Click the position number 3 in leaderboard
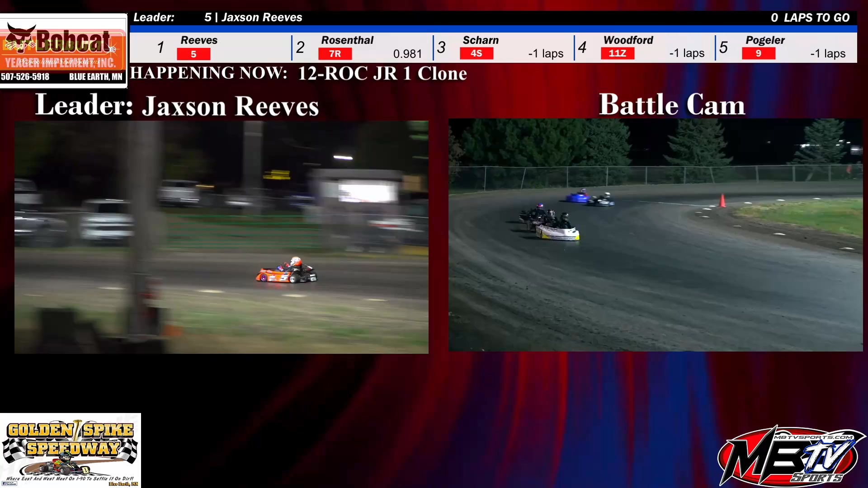 (x=442, y=47)
